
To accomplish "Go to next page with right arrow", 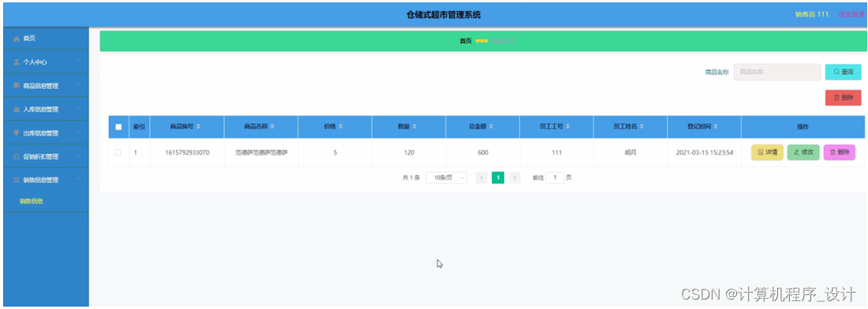I will pos(514,177).
